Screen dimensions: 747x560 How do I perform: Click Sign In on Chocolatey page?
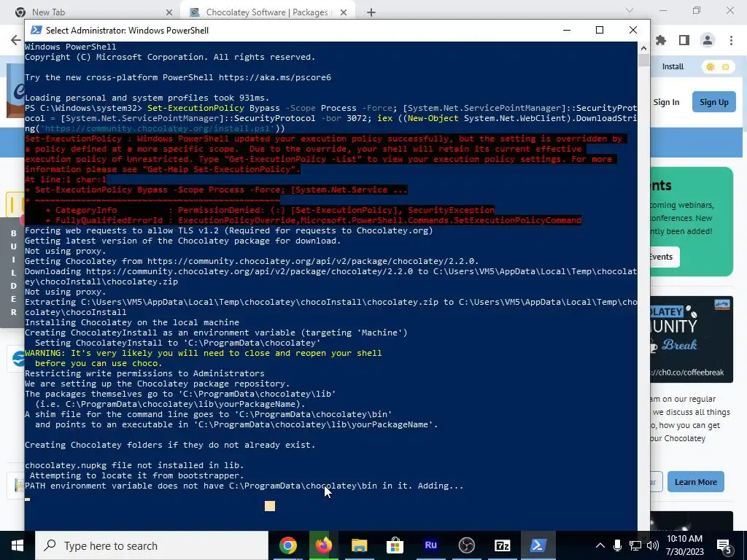tap(666, 102)
